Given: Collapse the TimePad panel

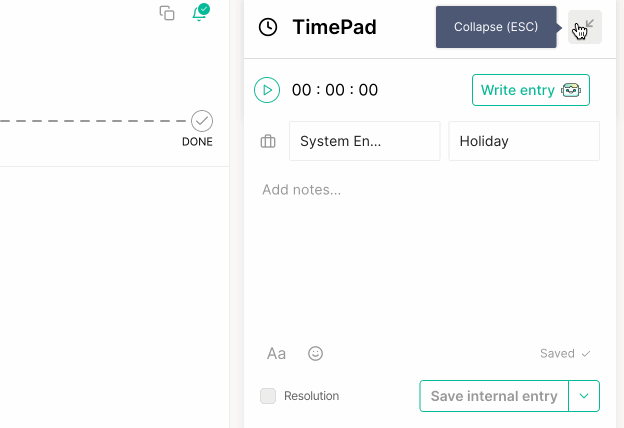Looking at the screenshot, I should tap(585, 27).
